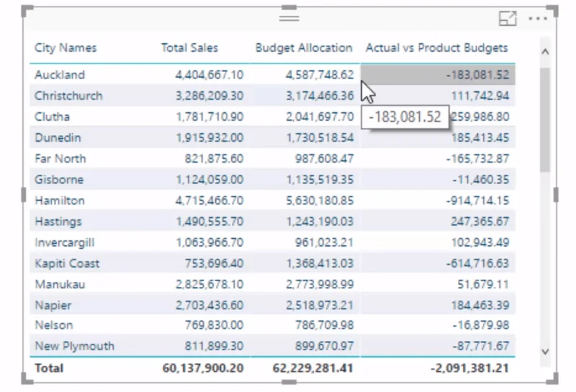Click Clutha total sales 1,781,710.90

210,117
